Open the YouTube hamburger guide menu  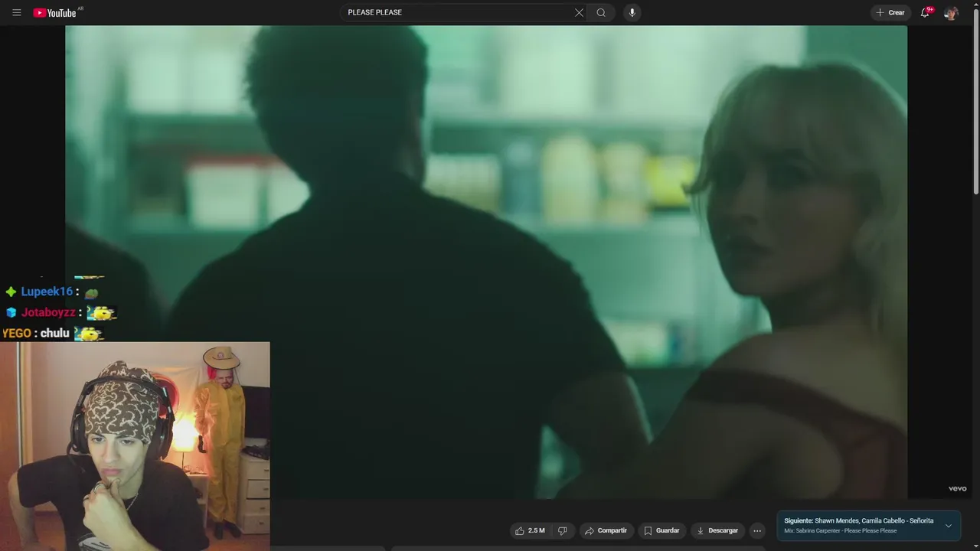pos(17,12)
